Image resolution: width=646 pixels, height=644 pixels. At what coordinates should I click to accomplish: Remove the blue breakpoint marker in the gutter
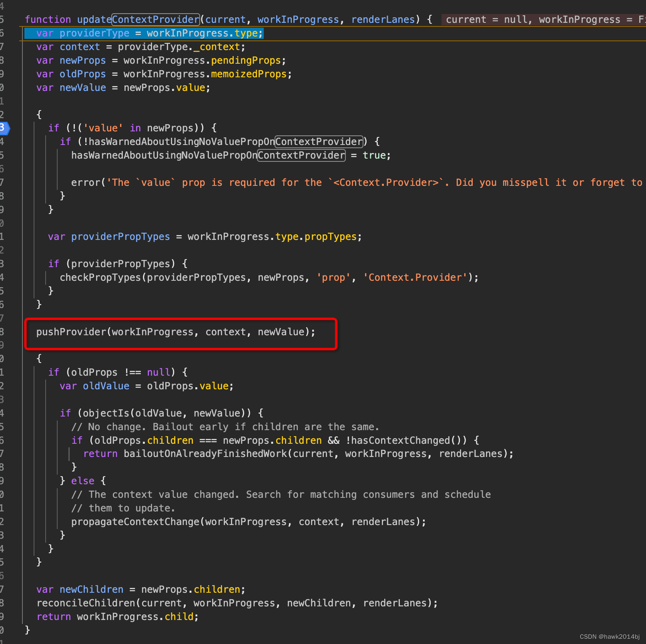[x=4, y=128]
